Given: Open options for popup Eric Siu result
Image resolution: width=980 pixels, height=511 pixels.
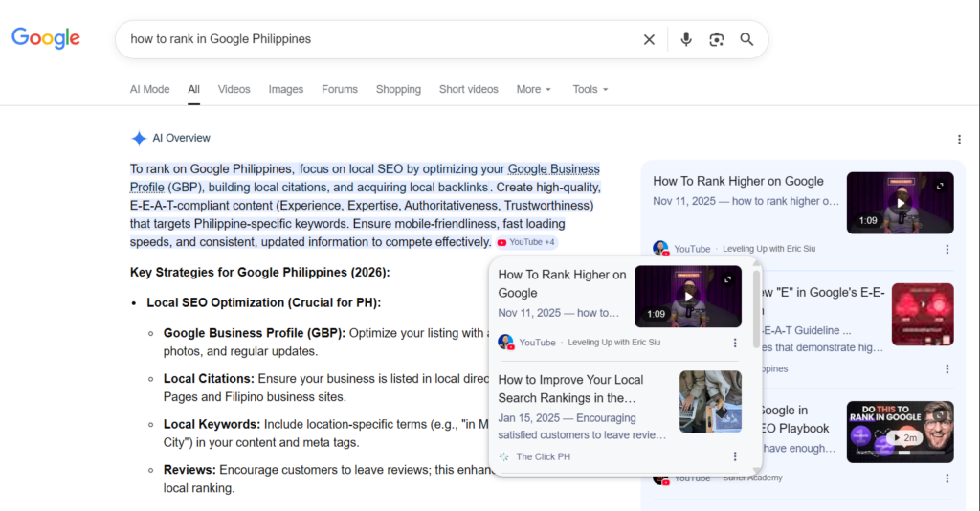Looking at the screenshot, I should pyautogui.click(x=735, y=343).
